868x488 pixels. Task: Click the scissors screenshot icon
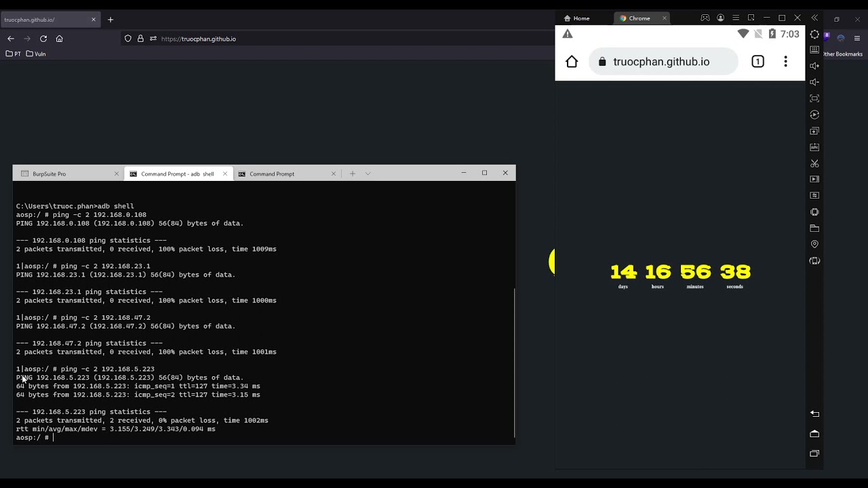point(814,163)
